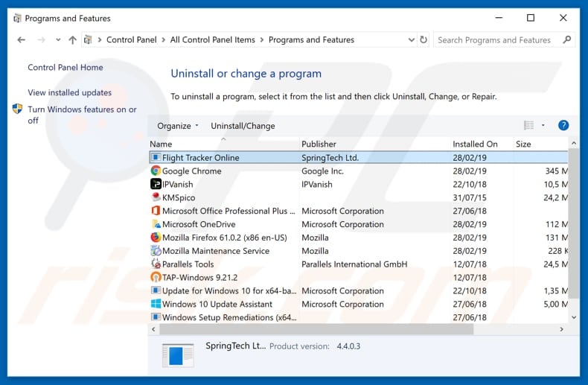Viewport: 588px width, 385px height.
Task: Click the shield icon beside Windows features
Action: click(18, 109)
